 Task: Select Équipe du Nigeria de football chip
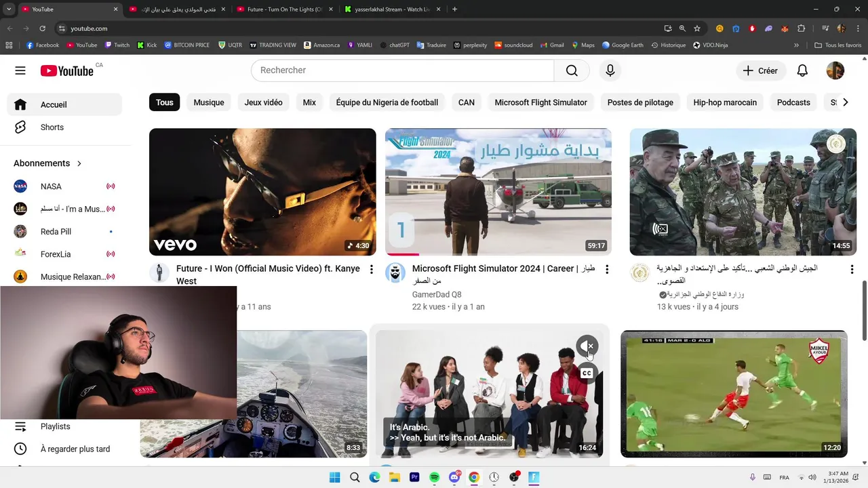pyautogui.click(x=387, y=102)
